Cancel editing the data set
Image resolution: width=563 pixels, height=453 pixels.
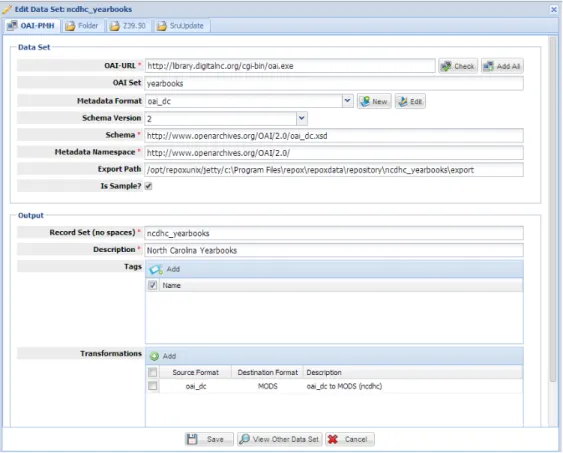(350, 439)
